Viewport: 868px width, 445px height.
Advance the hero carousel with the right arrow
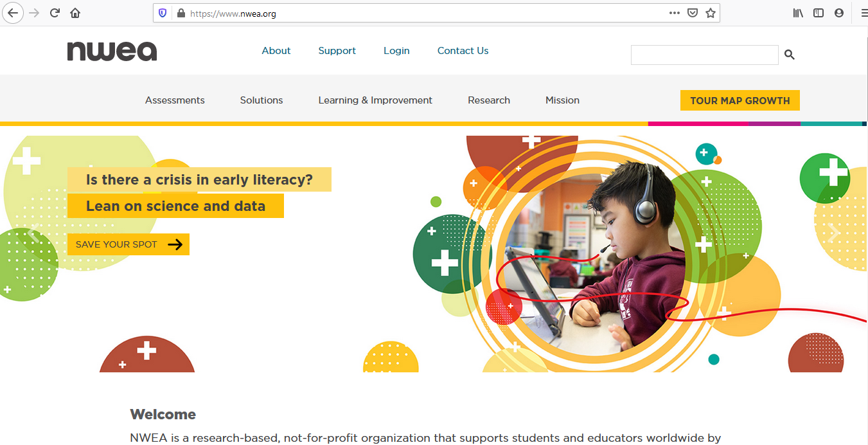[833, 232]
